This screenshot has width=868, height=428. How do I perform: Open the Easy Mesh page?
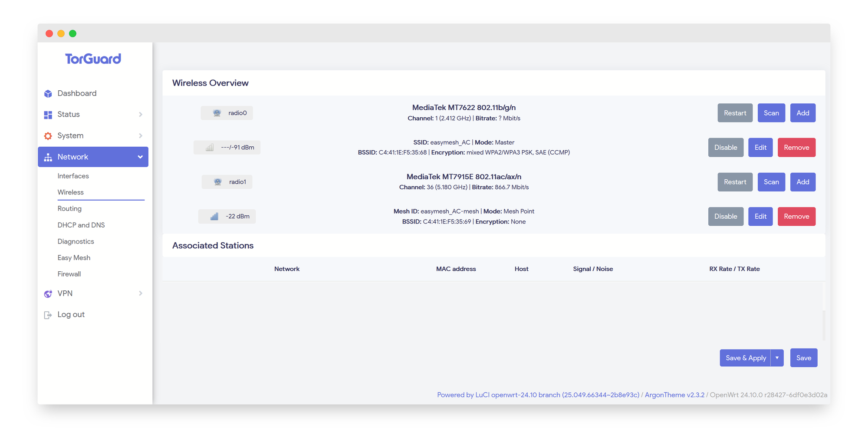click(x=74, y=258)
